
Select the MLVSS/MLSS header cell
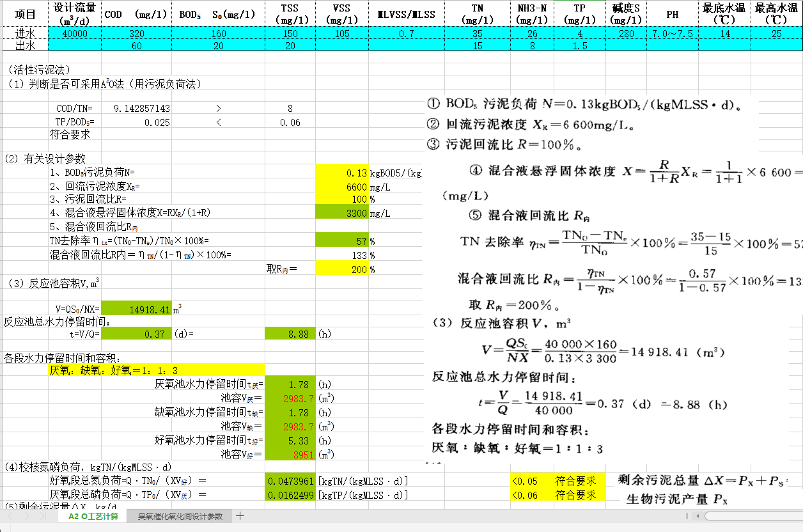(x=407, y=14)
